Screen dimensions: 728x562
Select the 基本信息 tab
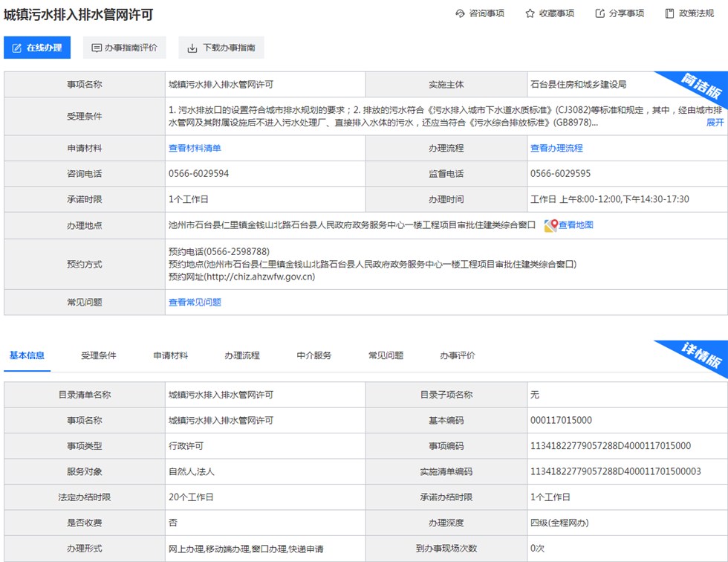(27, 355)
